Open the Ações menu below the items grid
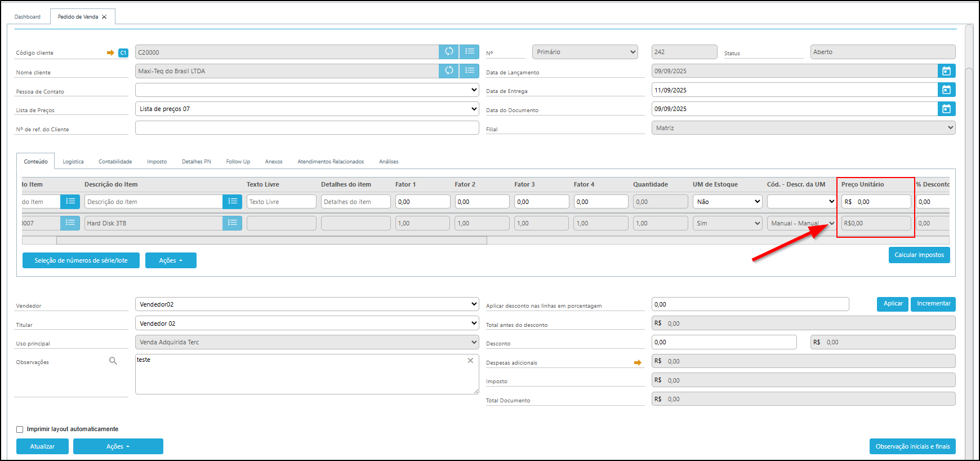Image resolution: width=980 pixels, height=461 pixels. 171,260
